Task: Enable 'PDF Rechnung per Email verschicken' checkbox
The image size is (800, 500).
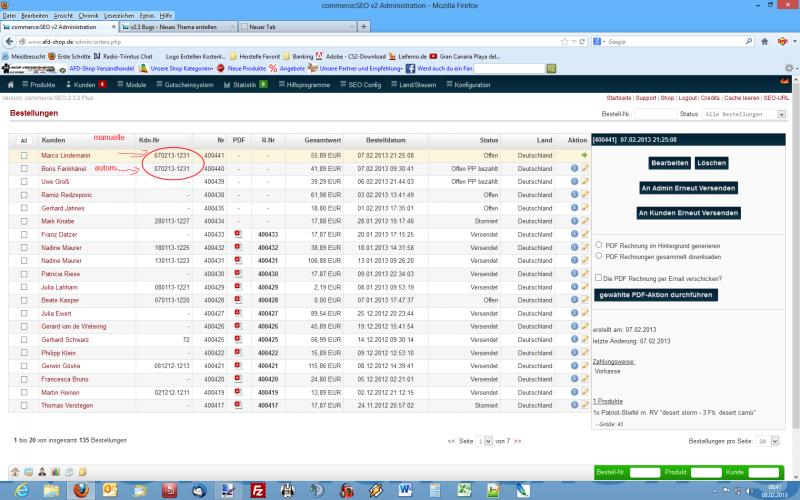Action: click(598, 278)
